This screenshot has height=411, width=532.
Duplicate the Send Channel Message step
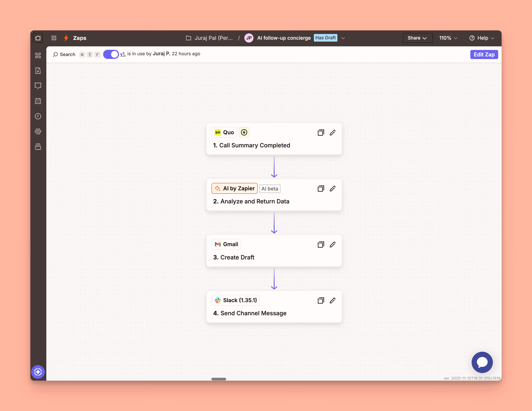tap(321, 301)
